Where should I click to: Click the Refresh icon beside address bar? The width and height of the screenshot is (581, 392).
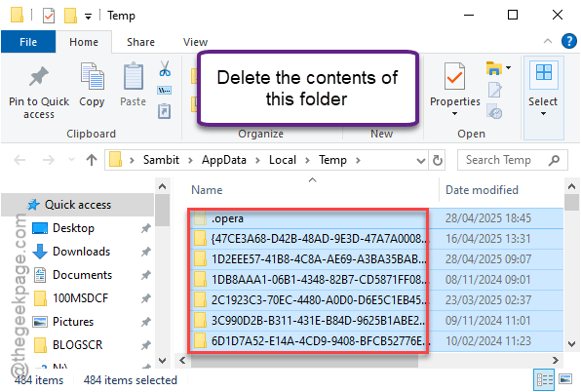pyautogui.click(x=438, y=160)
